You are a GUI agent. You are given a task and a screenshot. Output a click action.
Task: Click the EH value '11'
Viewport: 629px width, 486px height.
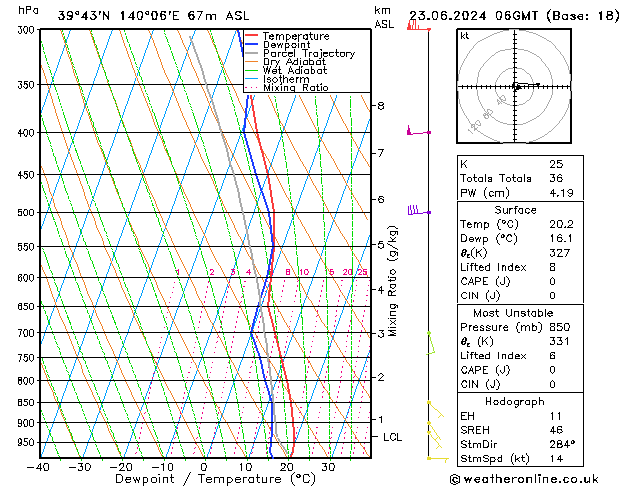(x=556, y=416)
